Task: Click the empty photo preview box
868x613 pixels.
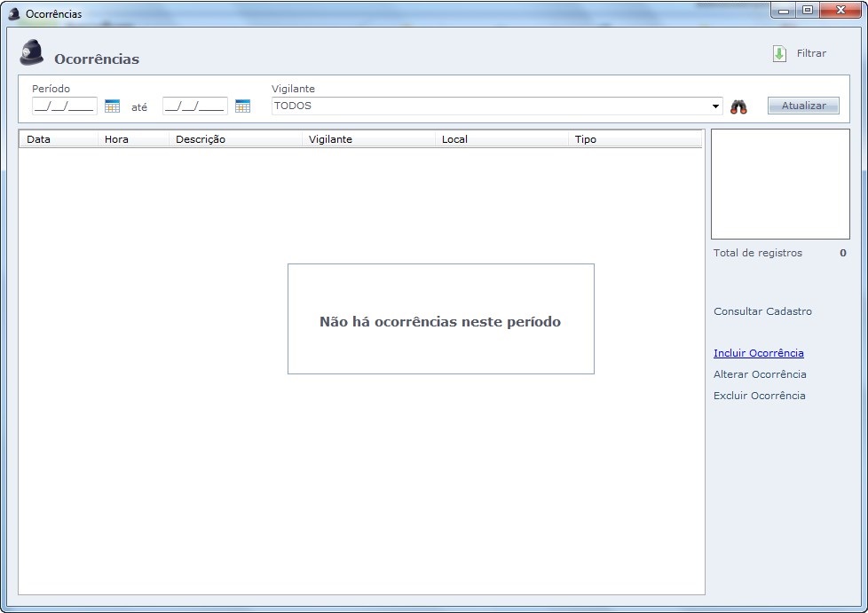Action: [780, 184]
